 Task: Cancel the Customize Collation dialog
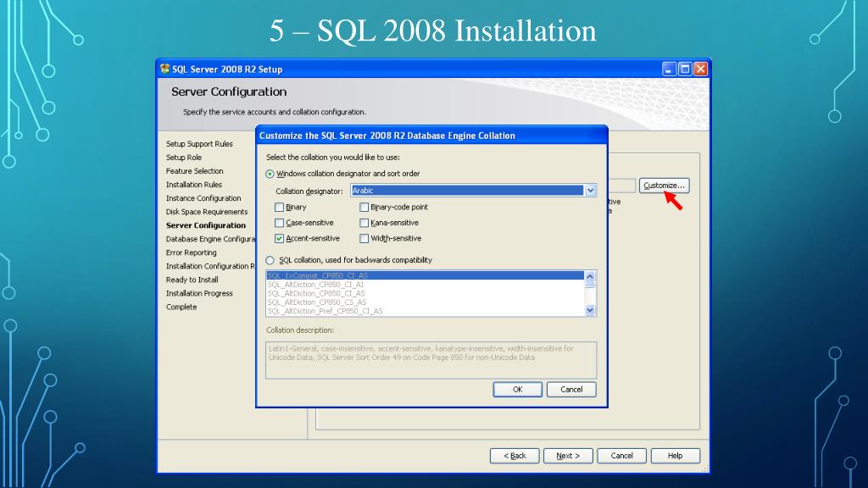point(571,390)
